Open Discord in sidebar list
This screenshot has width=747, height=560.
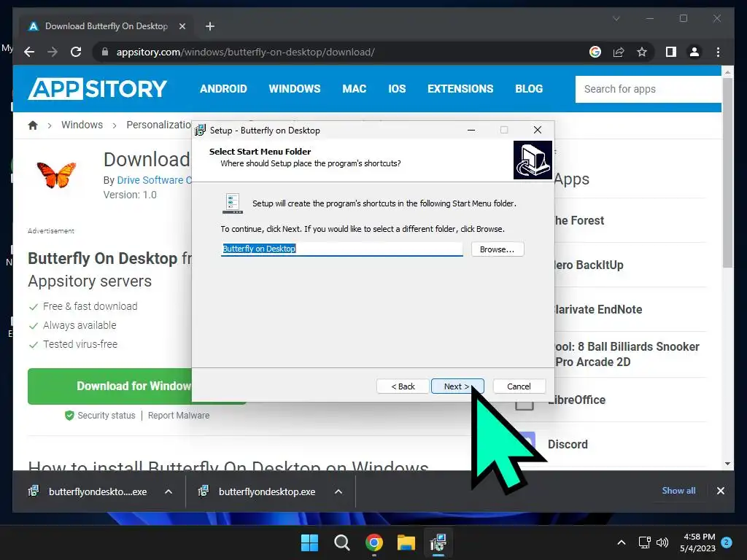(568, 444)
